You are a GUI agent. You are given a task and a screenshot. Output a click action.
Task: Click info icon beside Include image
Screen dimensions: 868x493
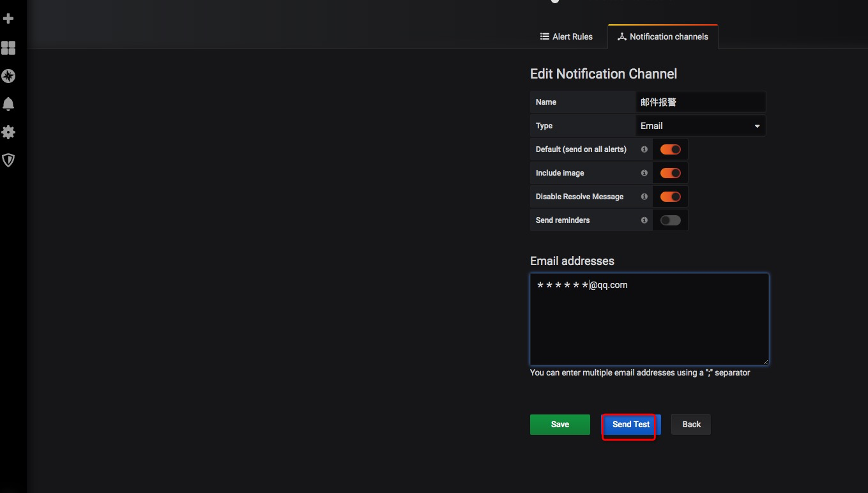tap(644, 173)
